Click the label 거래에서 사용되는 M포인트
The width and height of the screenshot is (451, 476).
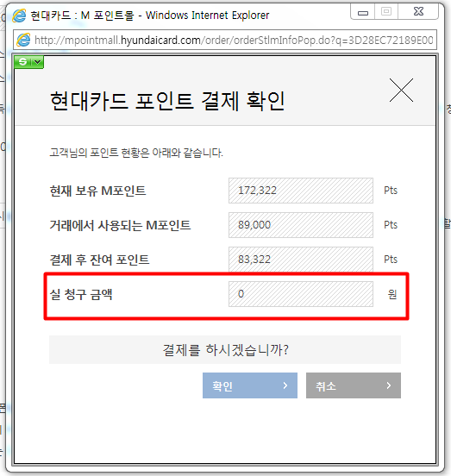pos(120,225)
